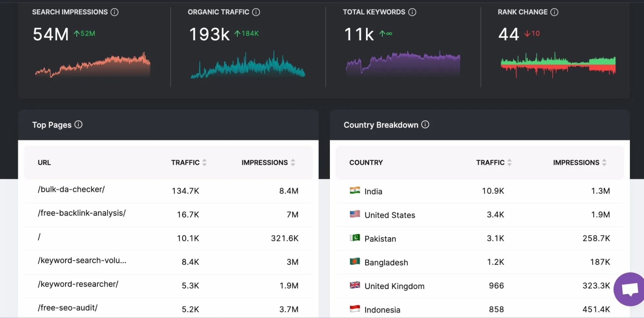Sort Country Breakdown by Traffic column

tap(509, 163)
